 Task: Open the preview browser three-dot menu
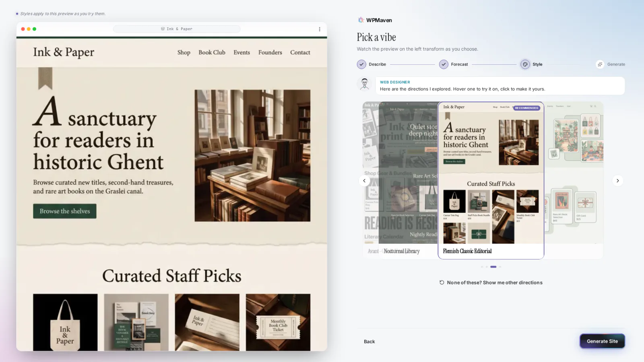pos(320,29)
